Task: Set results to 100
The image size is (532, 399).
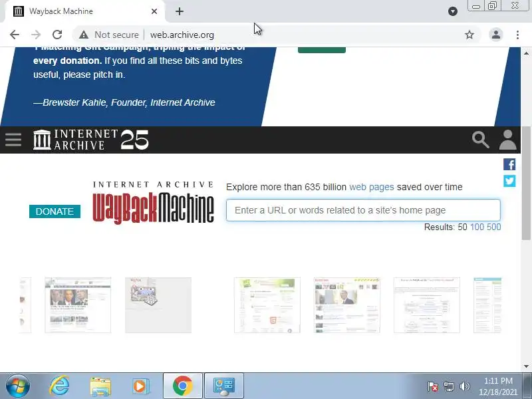Action: (477, 227)
